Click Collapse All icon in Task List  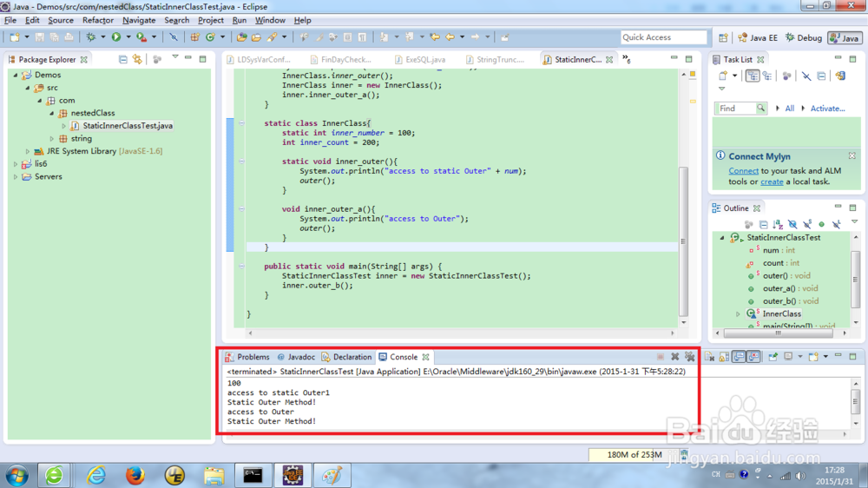(x=821, y=76)
